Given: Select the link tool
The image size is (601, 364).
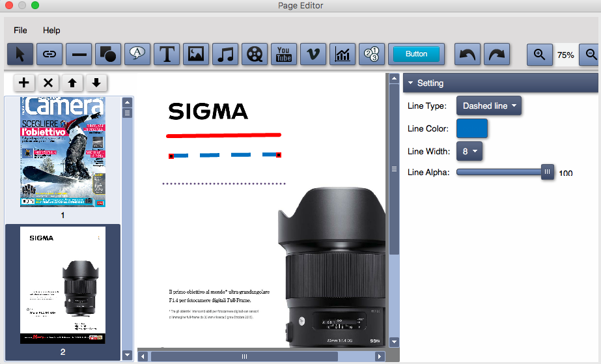Looking at the screenshot, I should (49, 54).
